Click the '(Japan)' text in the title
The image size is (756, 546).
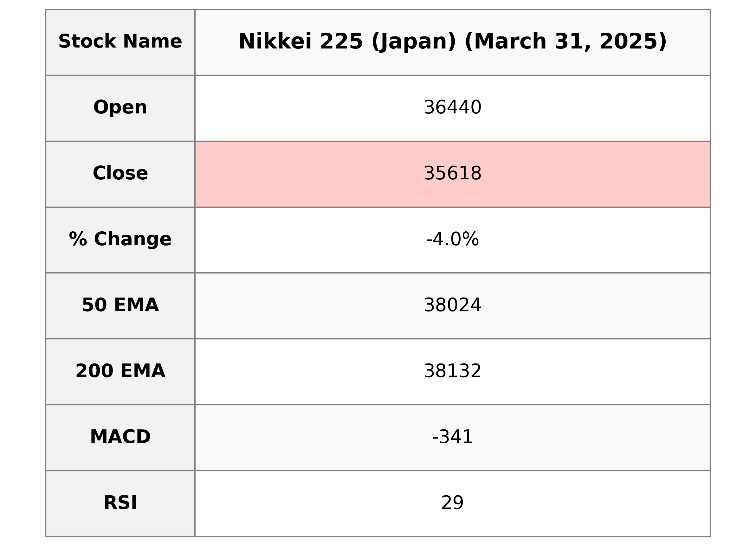(x=413, y=42)
